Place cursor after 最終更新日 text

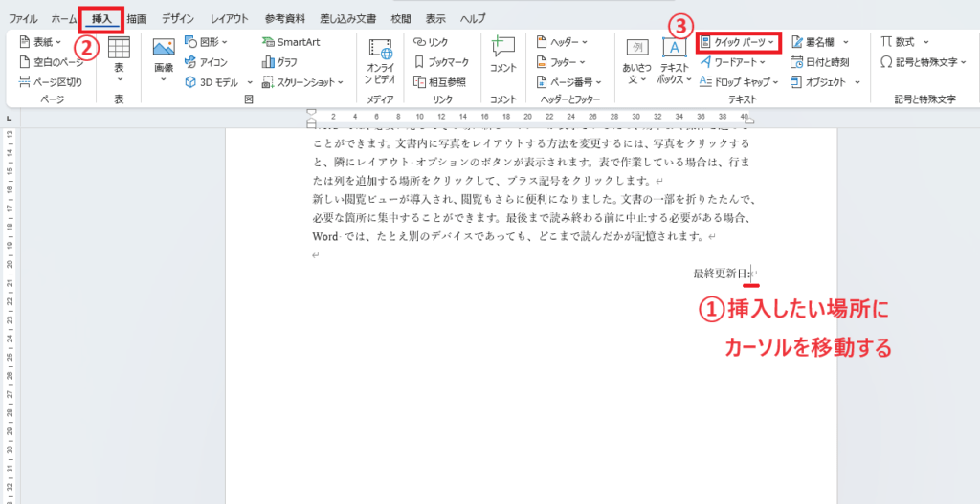tap(751, 274)
